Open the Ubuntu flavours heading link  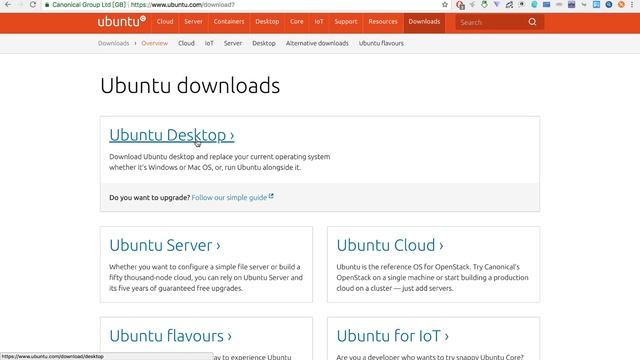170,336
